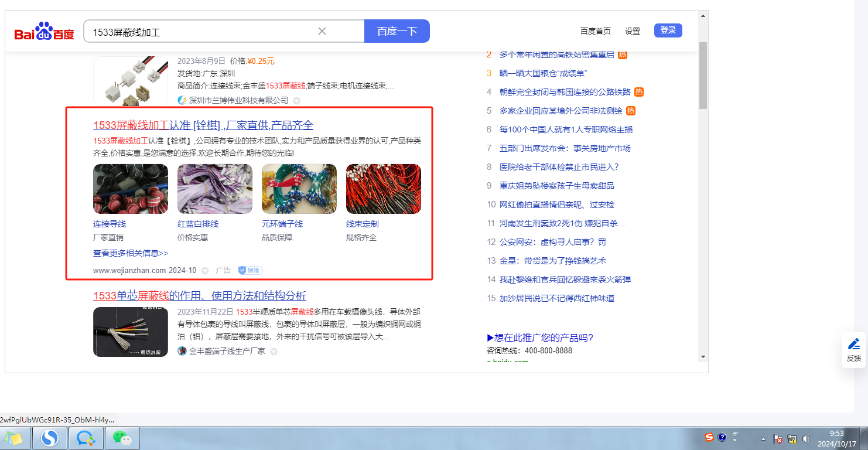Screen dimensions: 868x450
Task: Expand the dropdown next to 金丰盛端子线生产厂家
Action: point(274,352)
